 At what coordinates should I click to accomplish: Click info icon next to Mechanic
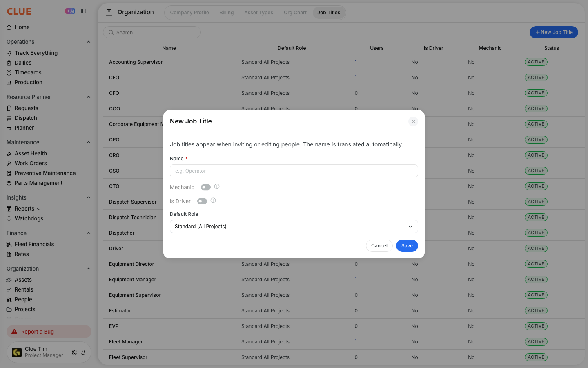217,186
